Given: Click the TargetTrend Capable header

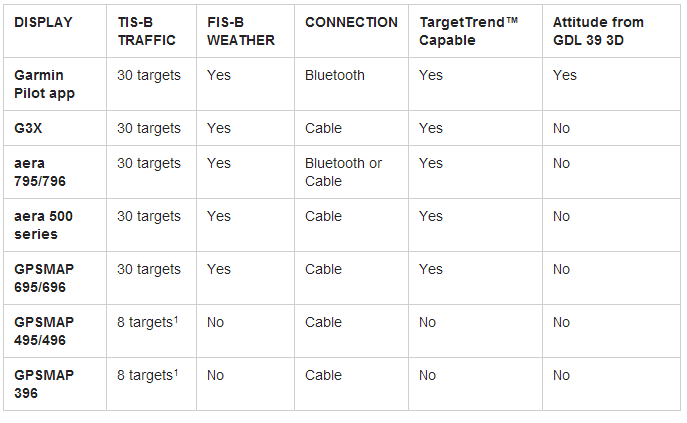Looking at the screenshot, I should click(x=469, y=31).
